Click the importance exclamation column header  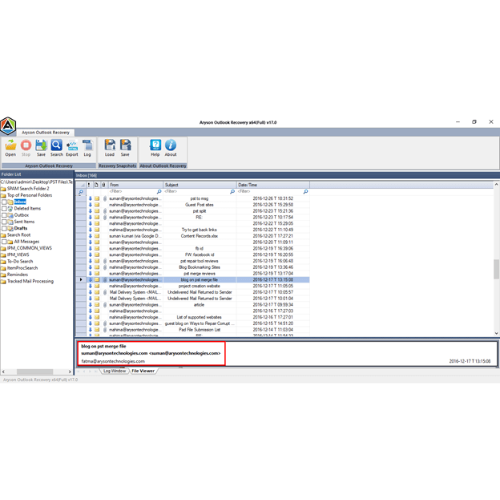pyautogui.click(x=89, y=185)
